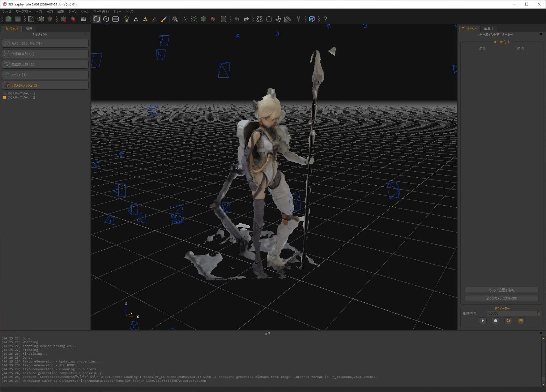546x392 pixels.
Task: Click the 名前 column header
Action: pyautogui.click(x=482, y=49)
